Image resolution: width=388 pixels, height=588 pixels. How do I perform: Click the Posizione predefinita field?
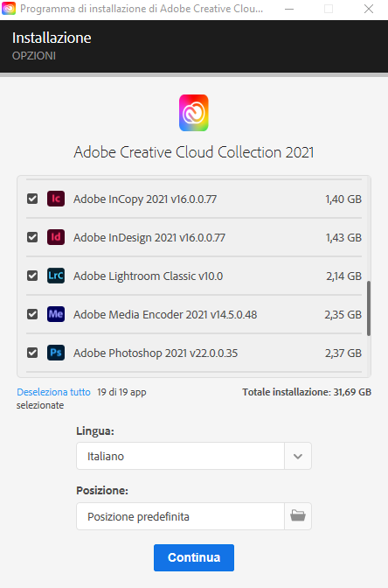(181, 516)
